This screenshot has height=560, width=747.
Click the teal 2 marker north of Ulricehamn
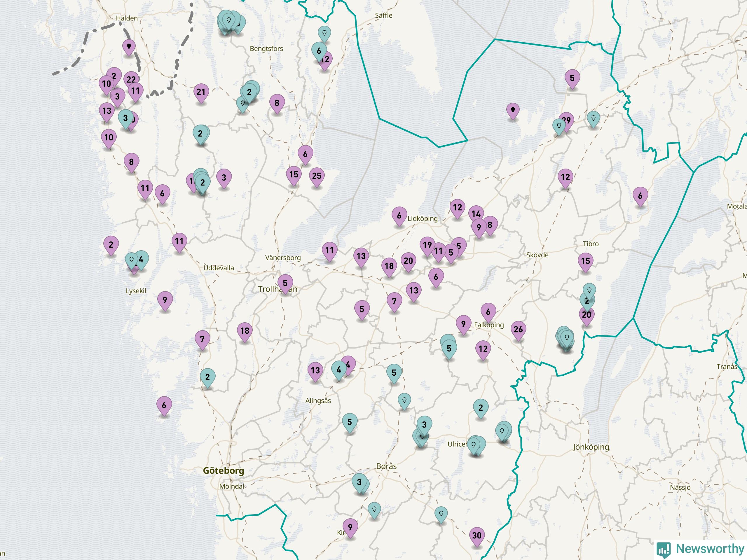(x=481, y=408)
